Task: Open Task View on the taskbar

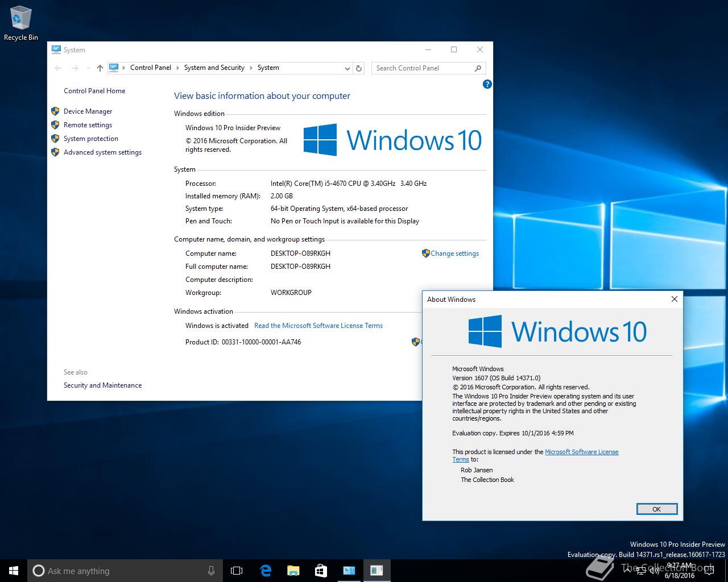Action: 237,571
